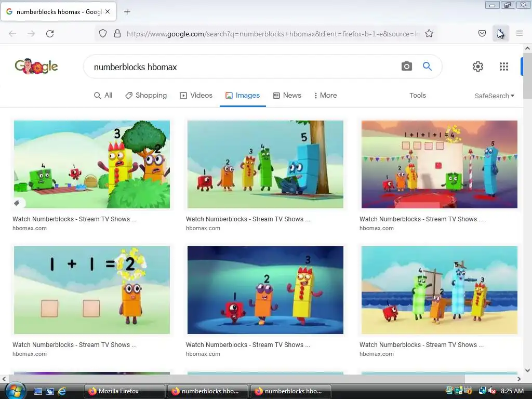Close the numberblocks hbomax tab
Screen dimensions: 532x399
pos(108,11)
